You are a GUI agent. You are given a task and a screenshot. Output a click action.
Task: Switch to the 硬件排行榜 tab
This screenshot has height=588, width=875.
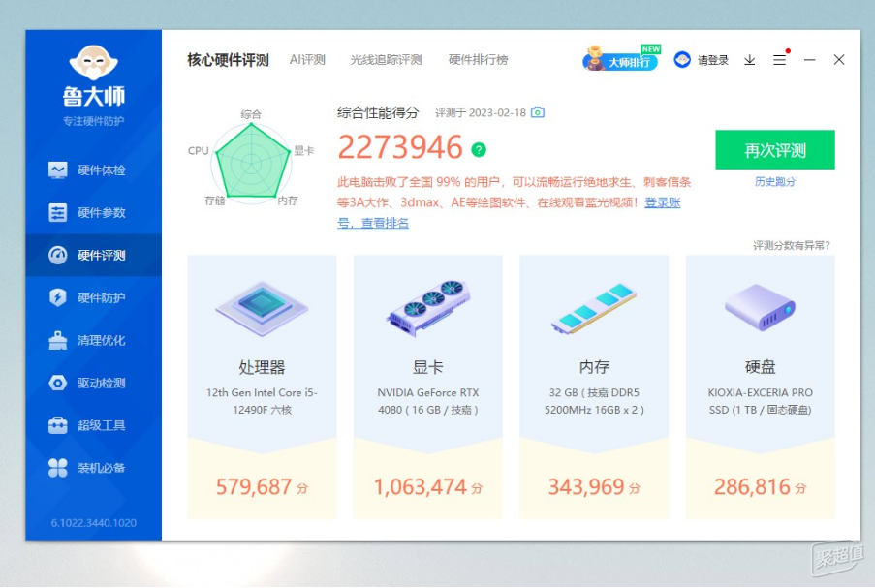pyautogui.click(x=479, y=60)
